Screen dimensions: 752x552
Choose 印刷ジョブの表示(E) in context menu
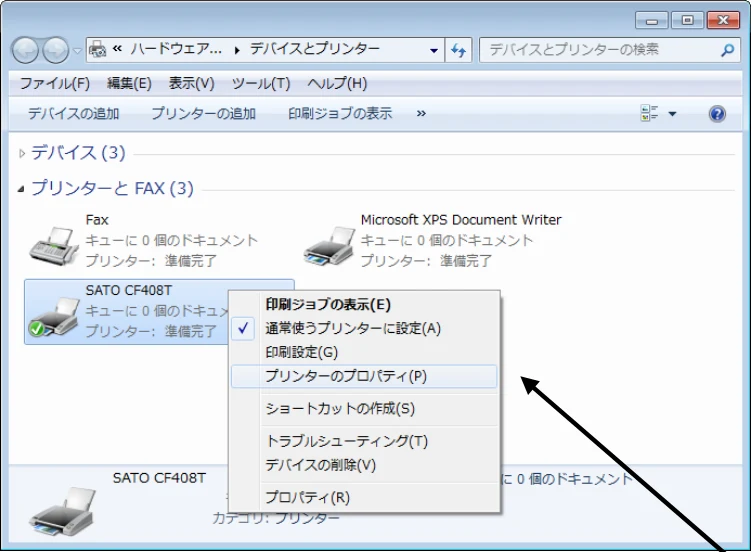tap(364, 305)
